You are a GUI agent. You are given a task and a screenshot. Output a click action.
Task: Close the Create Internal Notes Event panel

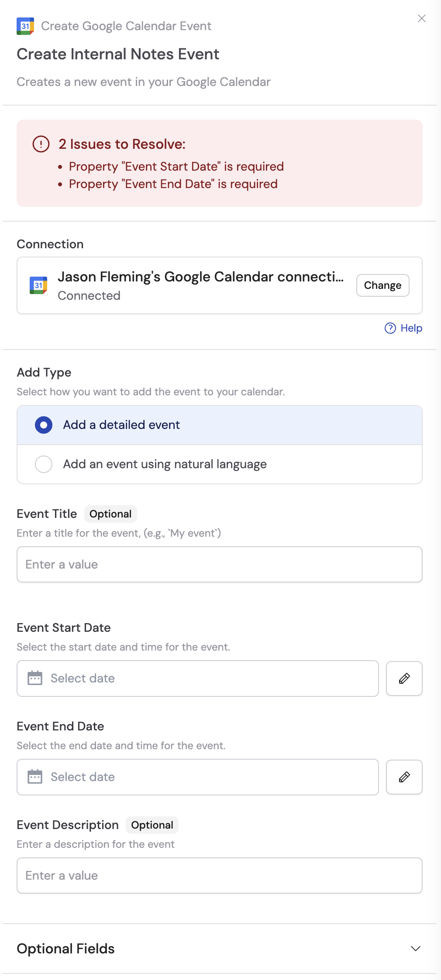click(x=421, y=18)
